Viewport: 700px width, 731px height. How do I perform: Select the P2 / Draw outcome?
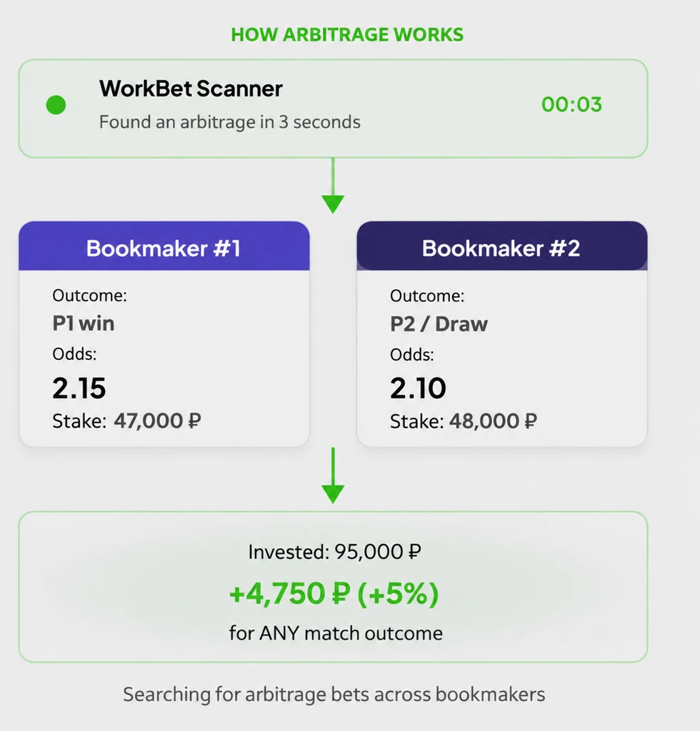click(439, 324)
